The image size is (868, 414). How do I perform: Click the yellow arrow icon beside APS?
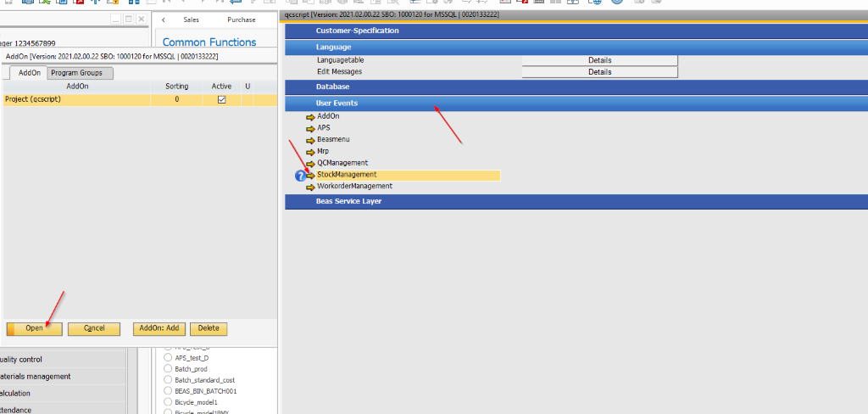[x=310, y=129]
